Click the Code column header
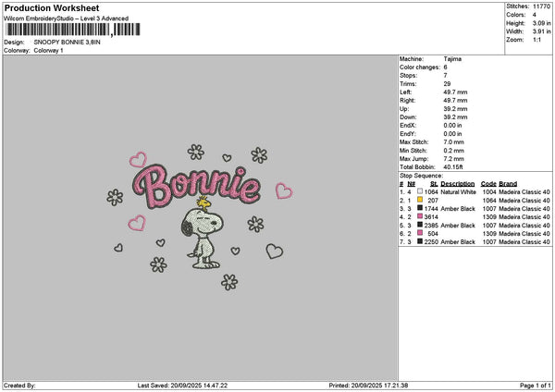555x392 pixels. (x=488, y=184)
